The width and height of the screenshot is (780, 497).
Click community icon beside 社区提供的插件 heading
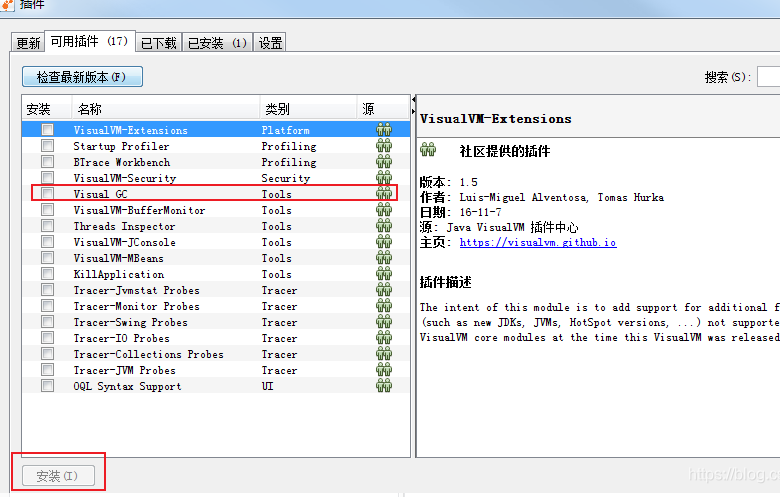click(428, 149)
